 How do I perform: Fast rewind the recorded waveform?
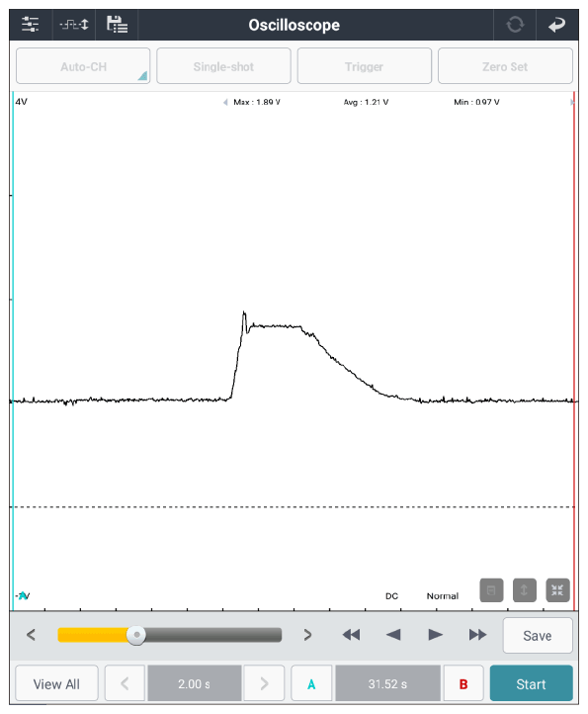tap(351, 634)
